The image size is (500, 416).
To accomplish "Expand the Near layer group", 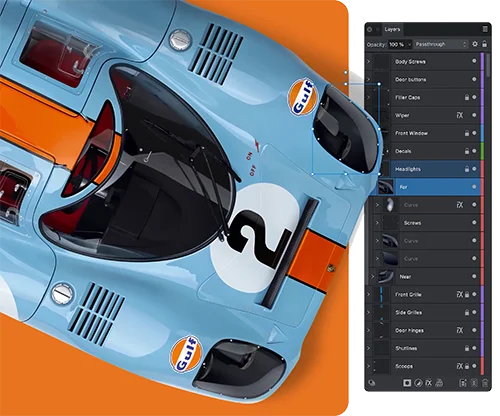I will click(373, 277).
